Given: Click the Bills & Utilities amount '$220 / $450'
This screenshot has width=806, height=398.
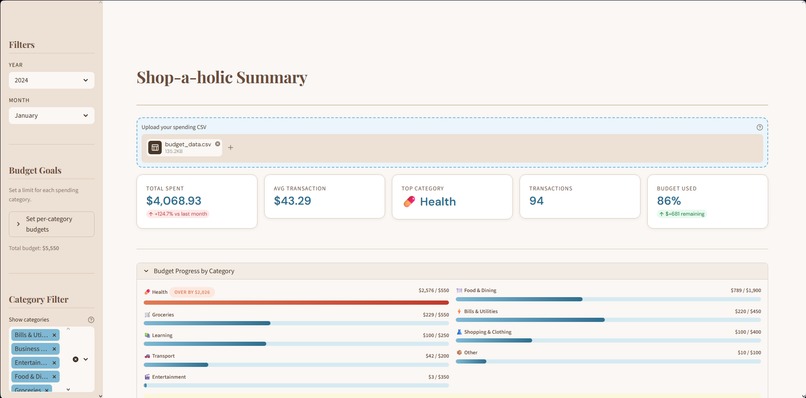Looking at the screenshot, I should pyautogui.click(x=748, y=311).
